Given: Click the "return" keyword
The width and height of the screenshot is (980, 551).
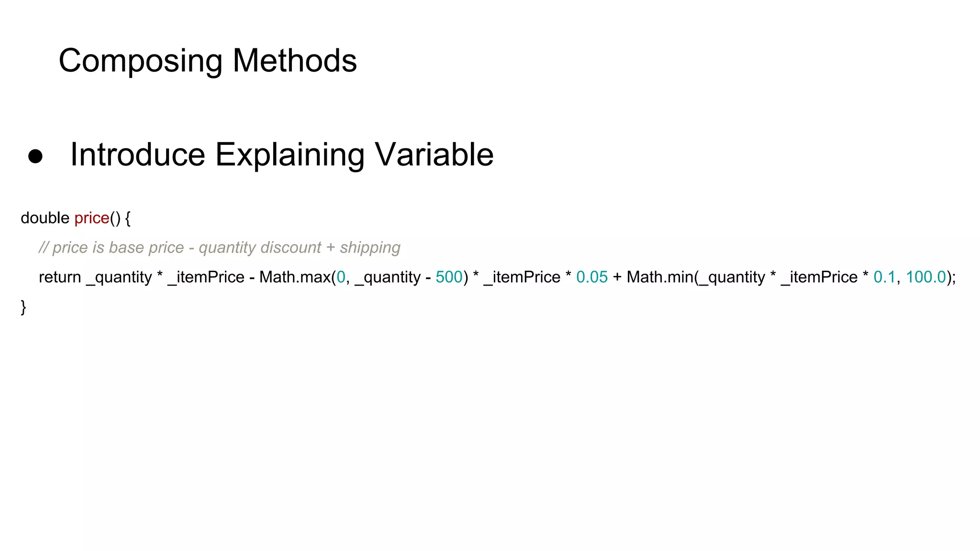Looking at the screenshot, I should click(x=60, y=277).
